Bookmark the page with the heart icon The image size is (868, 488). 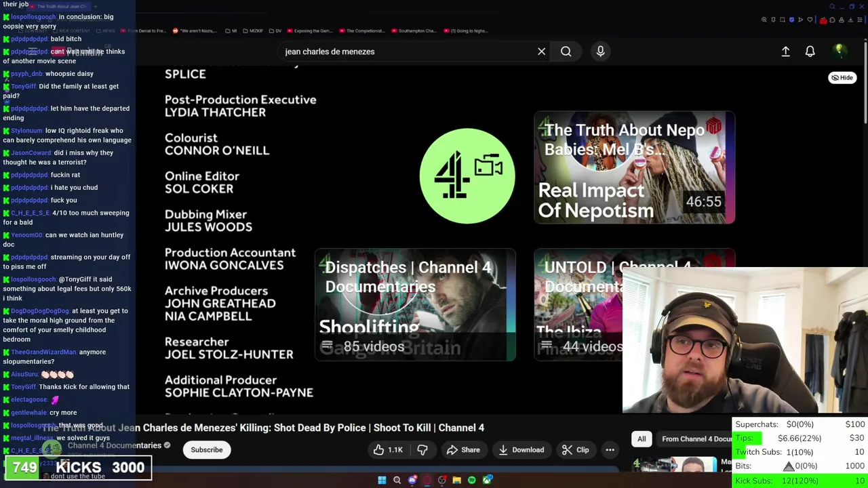pyautogui.click(x=810, y=20)
